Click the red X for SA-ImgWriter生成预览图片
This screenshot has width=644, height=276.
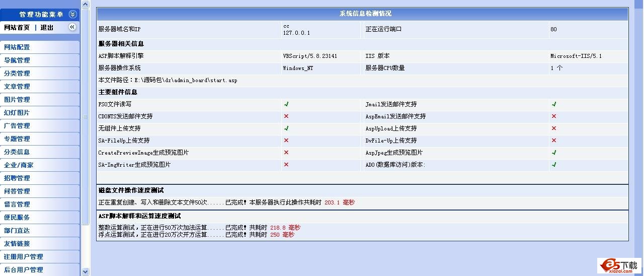(286, 165)
